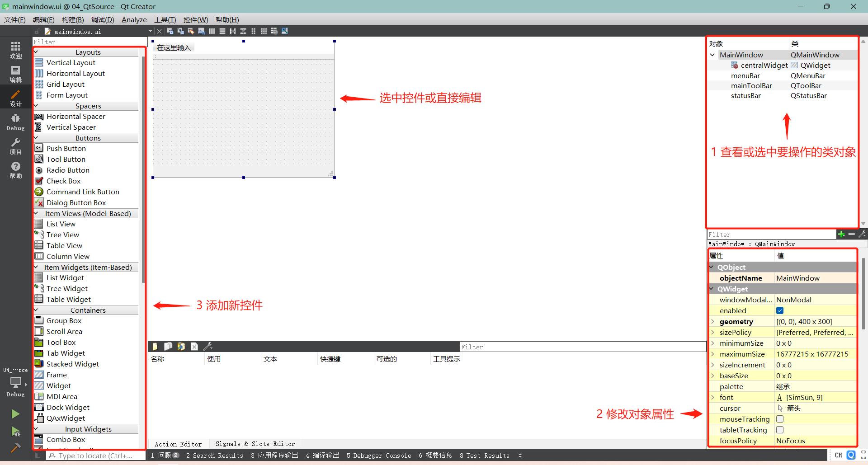Select Edit Tab Order toolbar icon

[x=201, y=31]
